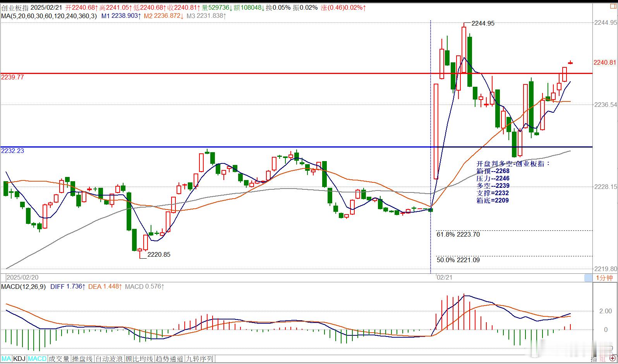618x364 pixels.
Task: Click the DEA 1.448 reading
Action: (x=105, y=287)
